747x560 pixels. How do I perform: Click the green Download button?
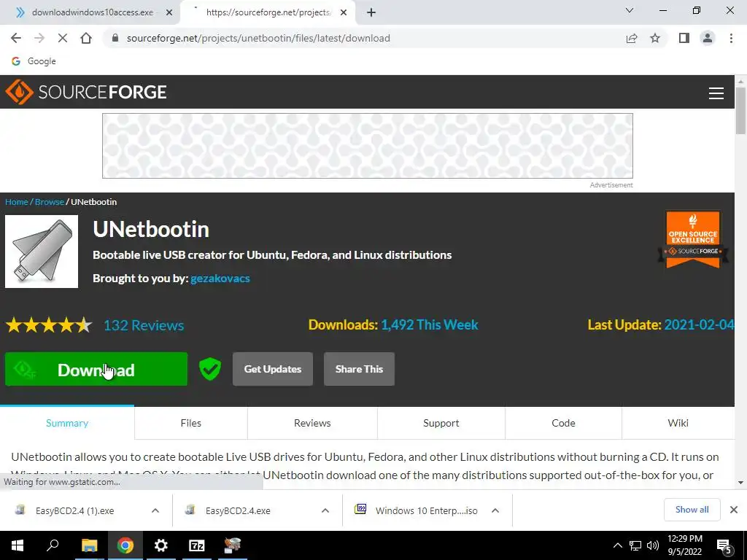tap(96, 369)
